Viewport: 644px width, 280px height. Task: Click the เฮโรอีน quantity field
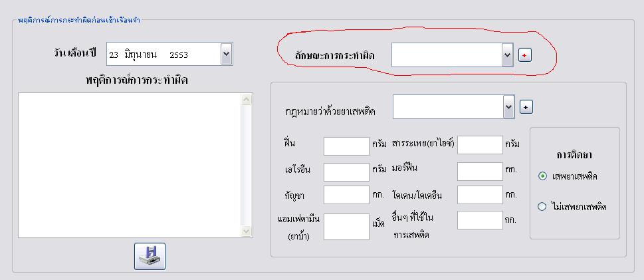tap(346, 172)
